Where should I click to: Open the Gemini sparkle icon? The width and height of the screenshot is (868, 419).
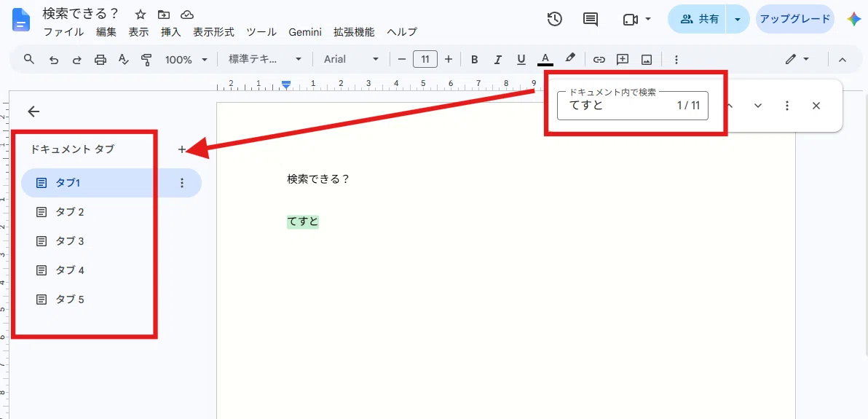tap(854, 19)
